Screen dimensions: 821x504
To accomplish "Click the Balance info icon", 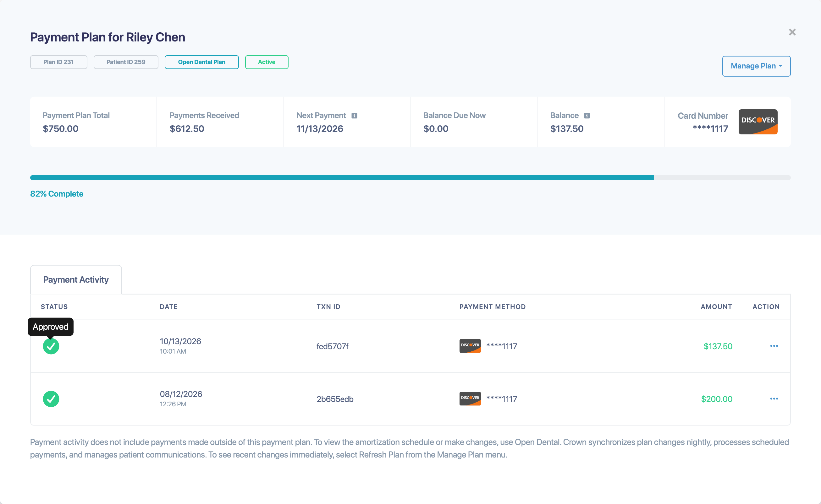I will point(587,116).
